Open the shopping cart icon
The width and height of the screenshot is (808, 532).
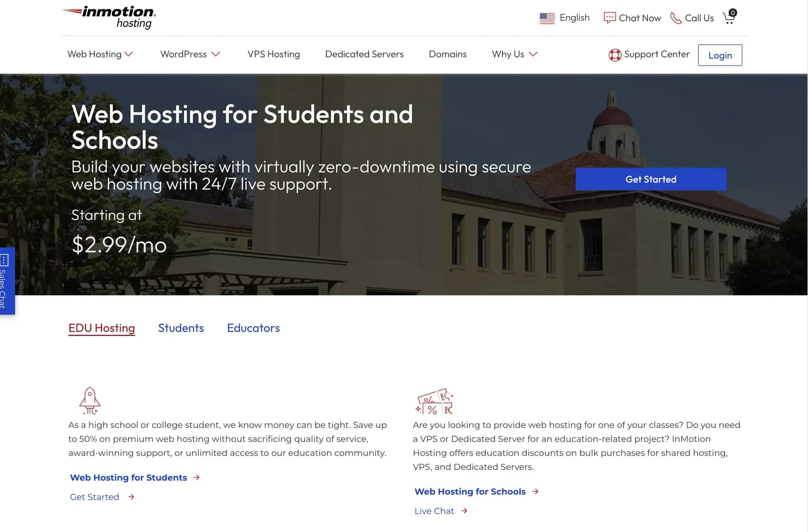730,17
